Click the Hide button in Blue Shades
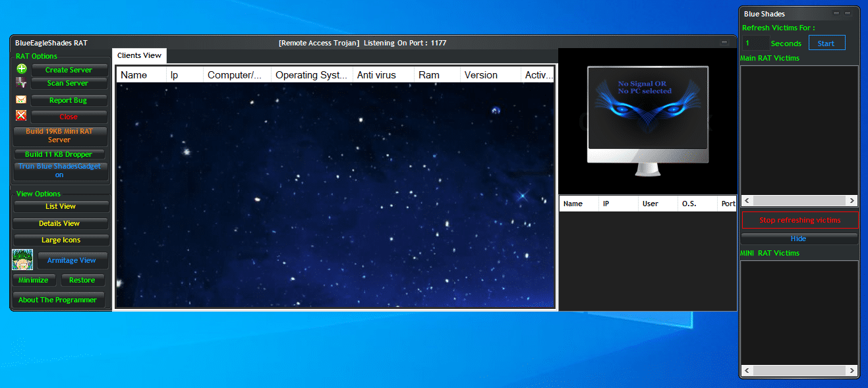The image size is (868, 388). (x=799, y=238)
